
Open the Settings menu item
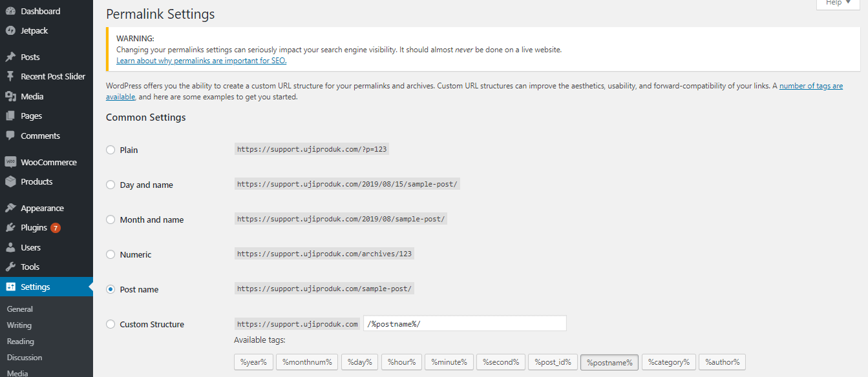point(47,287)
